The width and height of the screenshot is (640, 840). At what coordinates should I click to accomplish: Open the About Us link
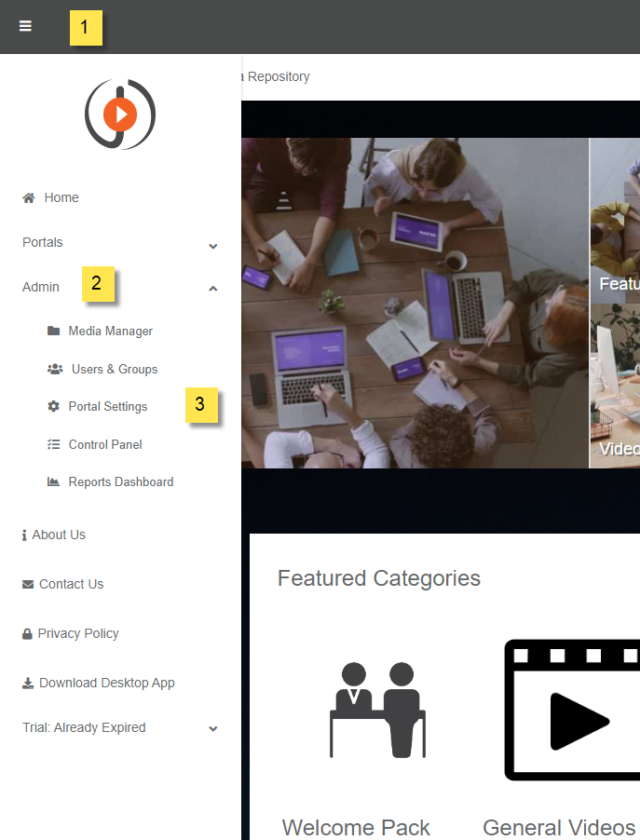pyautogui.click(x=58, y=535)
